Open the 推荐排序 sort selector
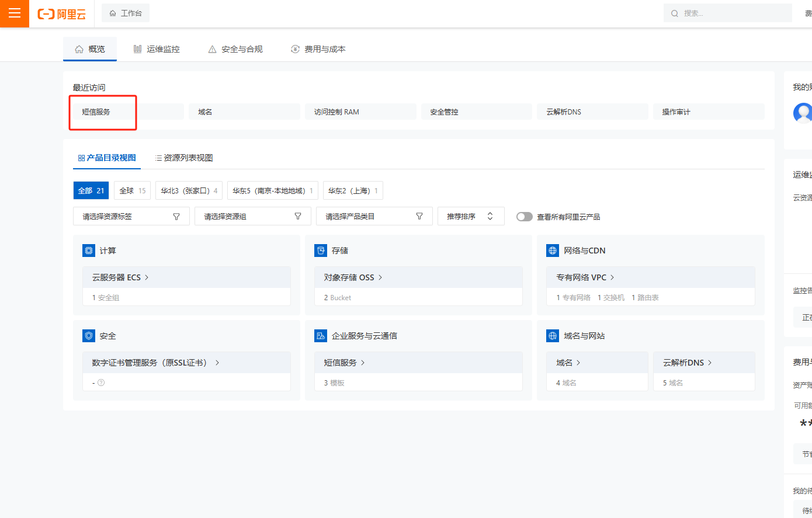Image resolution: width=812 pixels, height=518 pixels. tap(470, 216)
